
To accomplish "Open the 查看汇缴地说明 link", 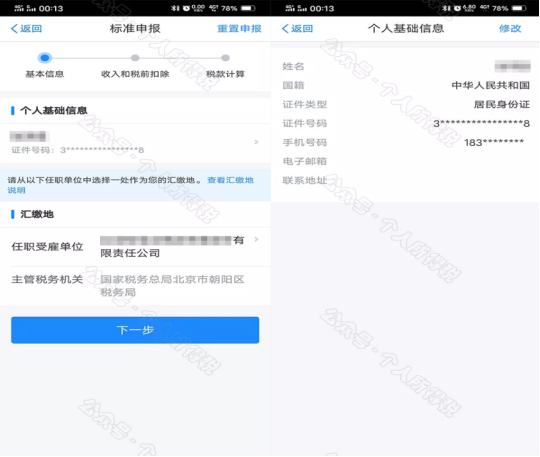I will tap(131, 185).
